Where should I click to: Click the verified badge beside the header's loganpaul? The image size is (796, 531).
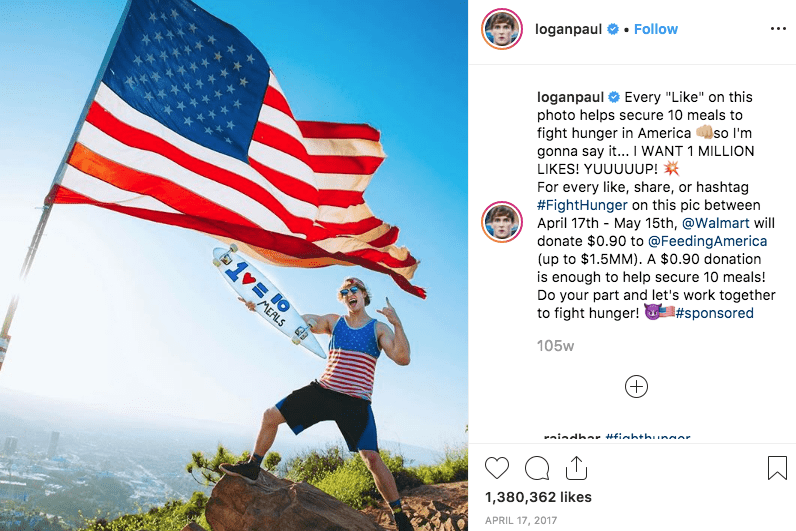point(613,29)
